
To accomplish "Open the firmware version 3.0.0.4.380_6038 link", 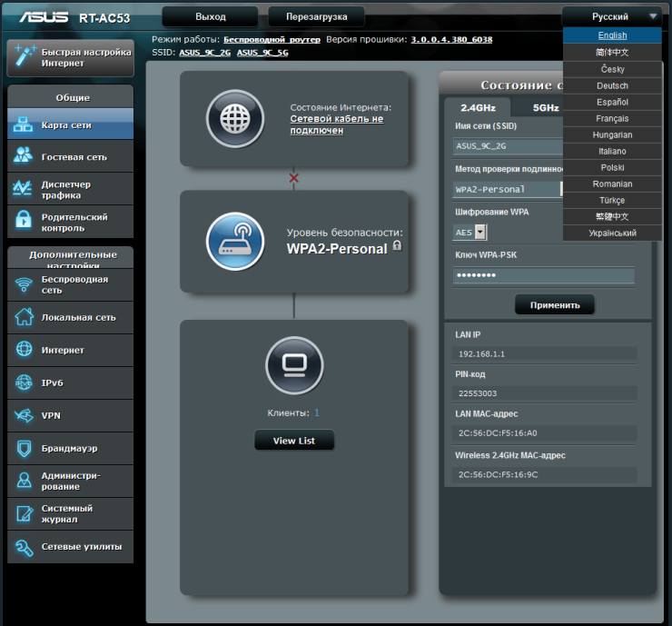I will (x=451, y=39).
